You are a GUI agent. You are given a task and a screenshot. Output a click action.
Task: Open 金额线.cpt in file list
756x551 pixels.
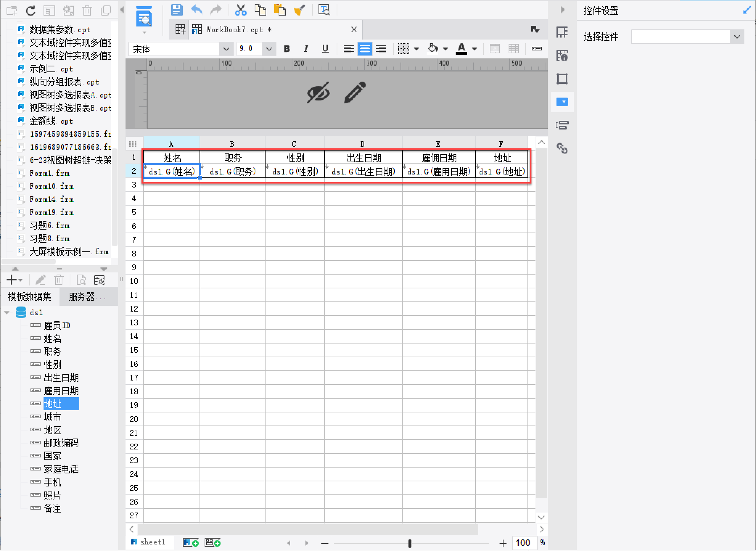click(x=51, y=121)
